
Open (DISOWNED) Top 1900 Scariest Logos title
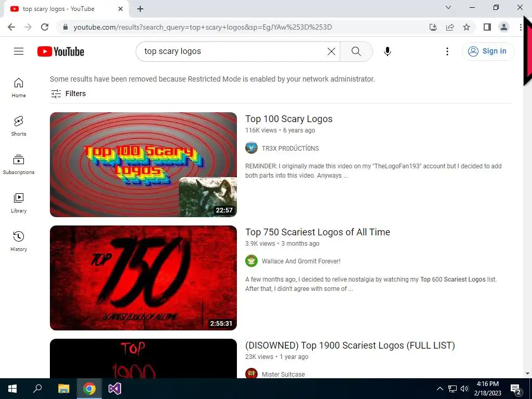[350, 345]
